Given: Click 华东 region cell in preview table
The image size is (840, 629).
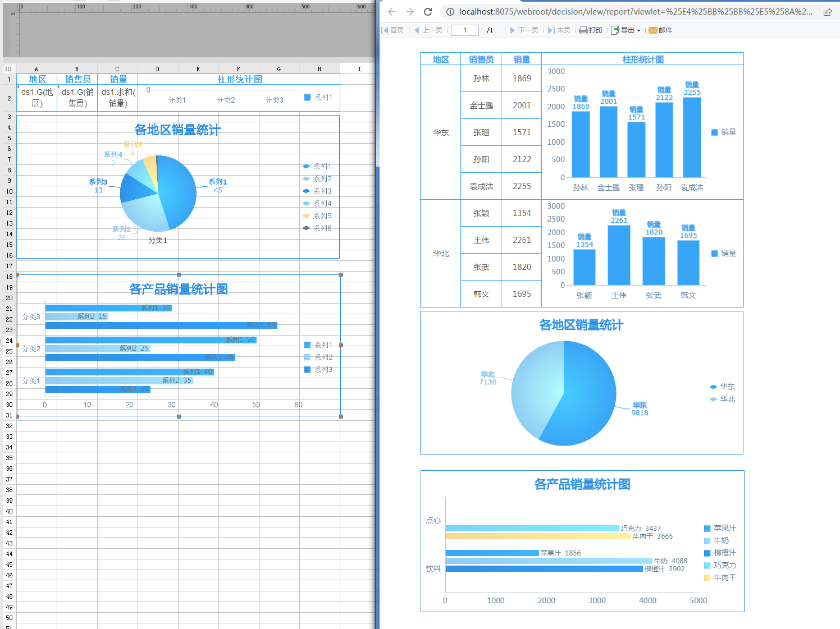Looking at the screenshot, I should point(441,132).
